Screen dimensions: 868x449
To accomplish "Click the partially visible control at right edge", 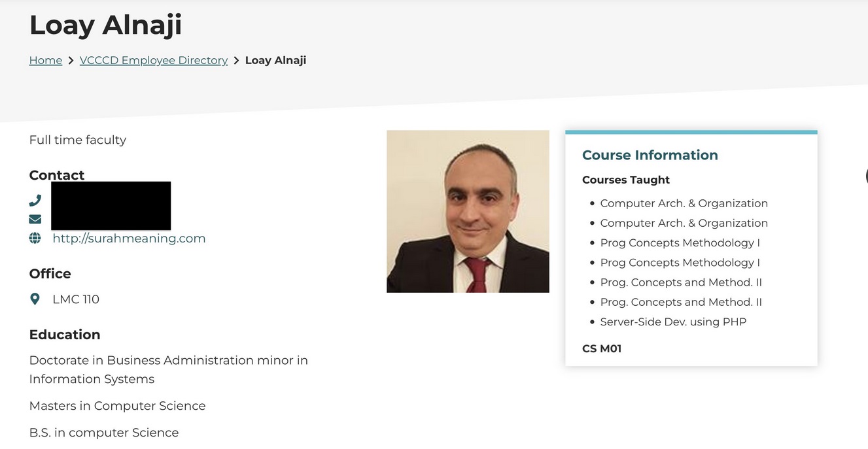I will click(x=865, y=175).
